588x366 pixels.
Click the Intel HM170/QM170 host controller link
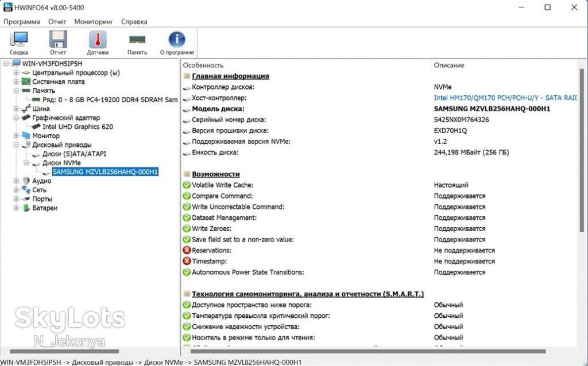click(x=505, y=98)
